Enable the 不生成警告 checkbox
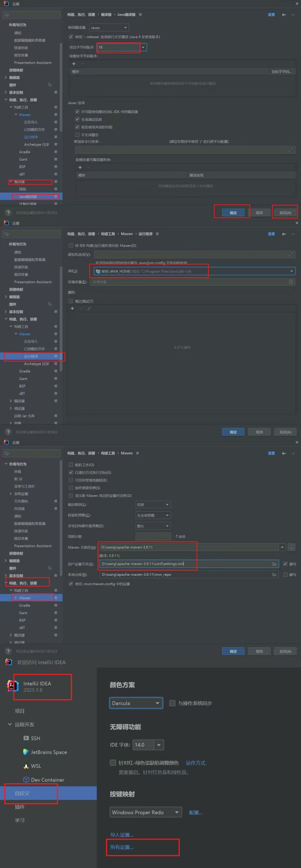301x868 pixels. (x=77, y=135)
